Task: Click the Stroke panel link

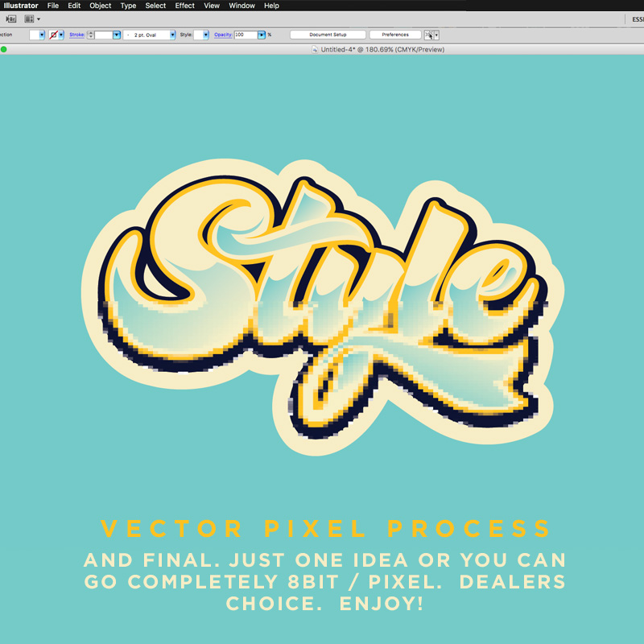Action: click(x=76, y=35)
